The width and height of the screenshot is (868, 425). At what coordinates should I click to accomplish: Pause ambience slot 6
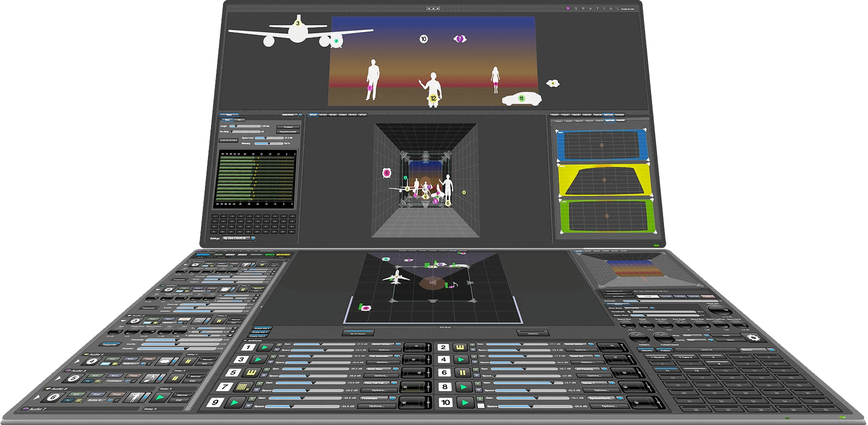pos(462,373)
